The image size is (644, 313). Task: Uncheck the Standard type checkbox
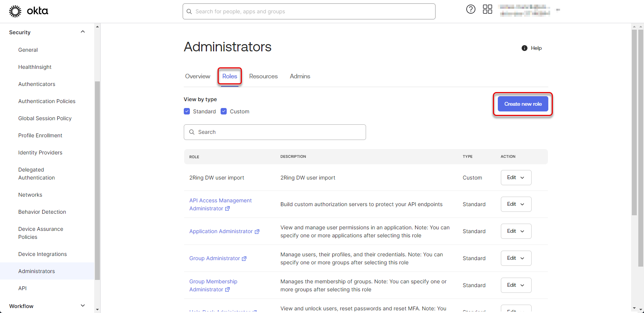pyautogui.click(x=187, y=111)
